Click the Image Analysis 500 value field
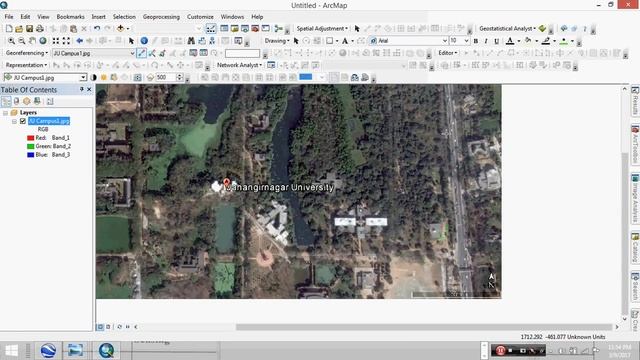The width and height of the screenshot is (640, 360). (x=166, y=78)
